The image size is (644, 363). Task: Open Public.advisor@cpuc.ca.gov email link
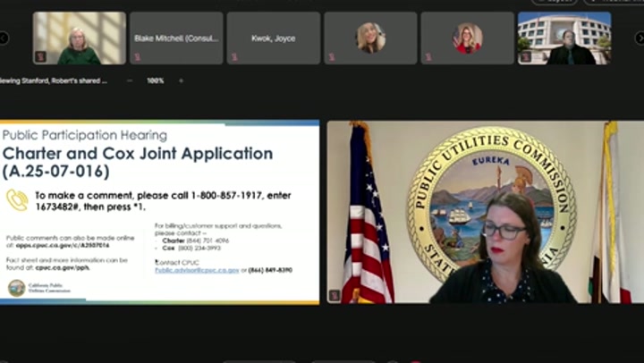[x=197, y=269]
